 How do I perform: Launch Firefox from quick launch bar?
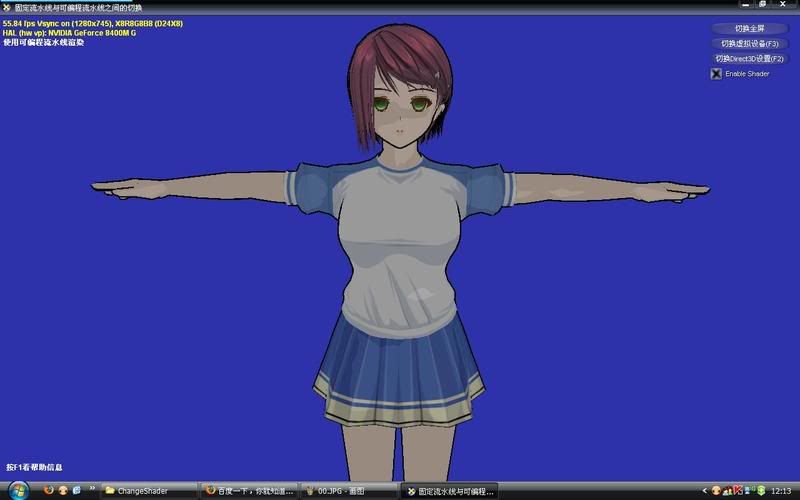(48, 490)
